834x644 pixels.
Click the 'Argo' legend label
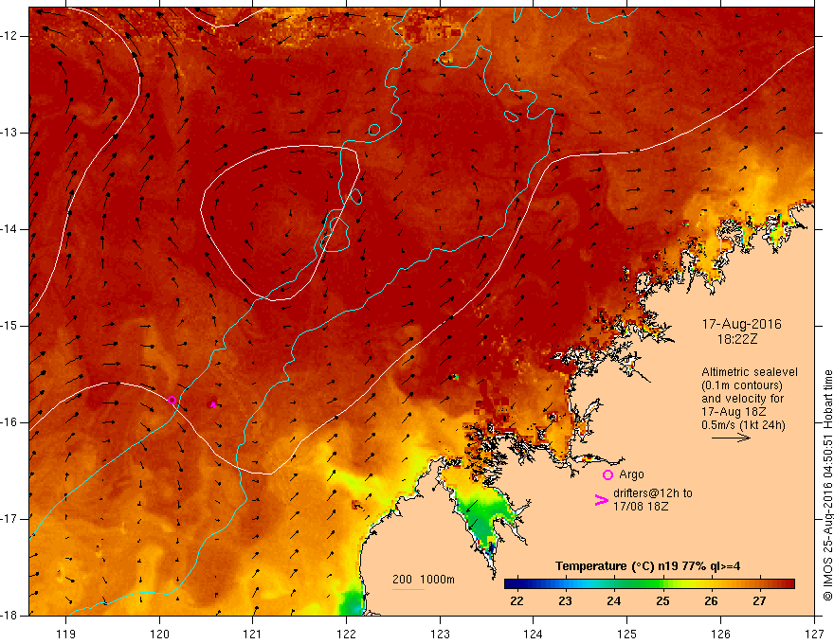(x=631, y=474)
